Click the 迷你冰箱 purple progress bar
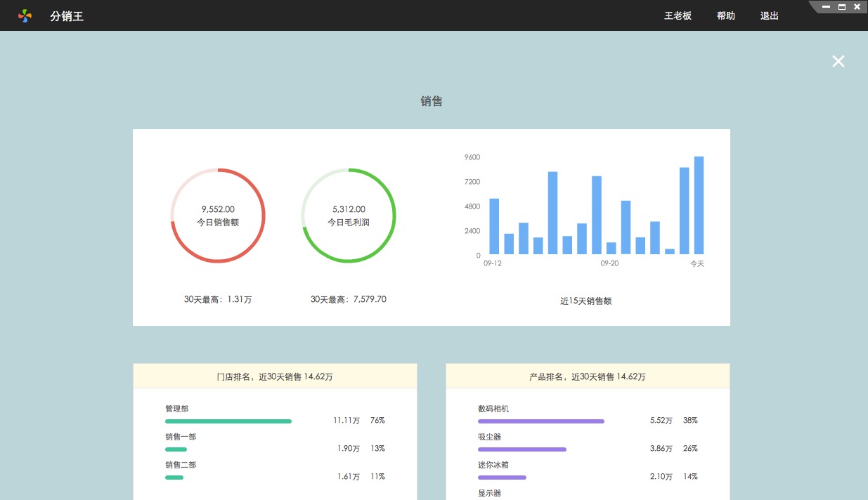The height and width of the screenshot is (500, 868). (502, 478)
